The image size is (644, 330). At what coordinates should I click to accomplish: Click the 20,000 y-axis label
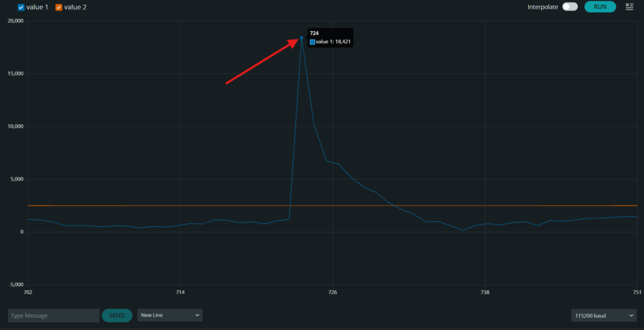pos(16,21)
